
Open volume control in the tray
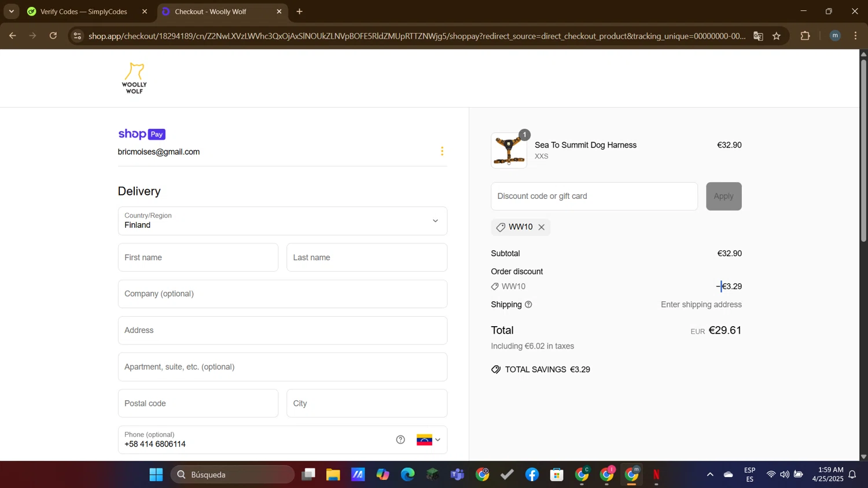coord(785,475)
